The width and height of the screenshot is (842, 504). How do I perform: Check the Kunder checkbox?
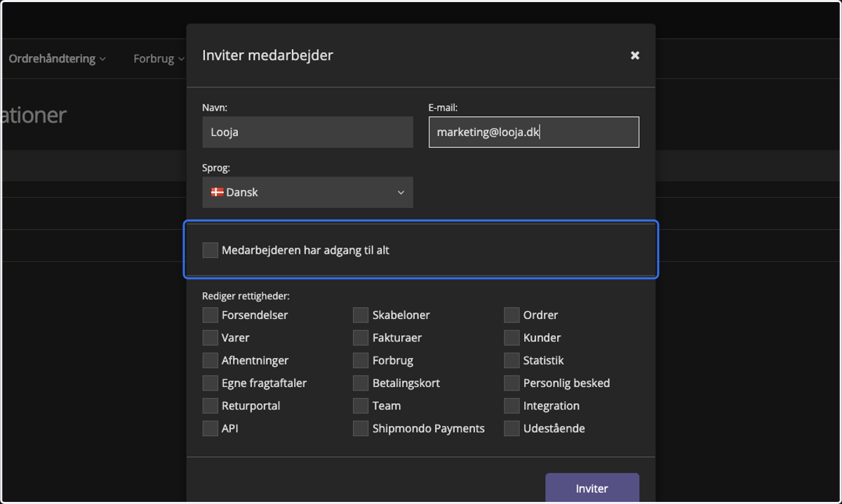512,337
